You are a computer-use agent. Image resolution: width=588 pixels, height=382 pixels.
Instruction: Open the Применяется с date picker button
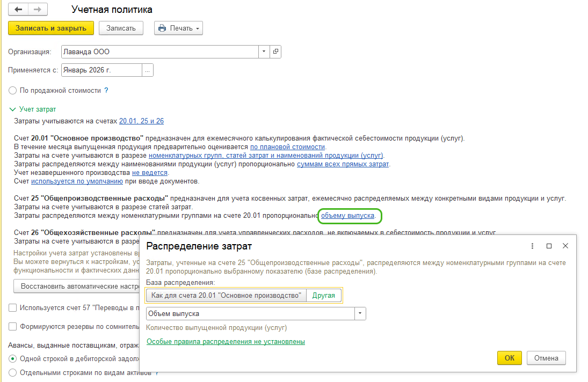(x=148, y=70)
